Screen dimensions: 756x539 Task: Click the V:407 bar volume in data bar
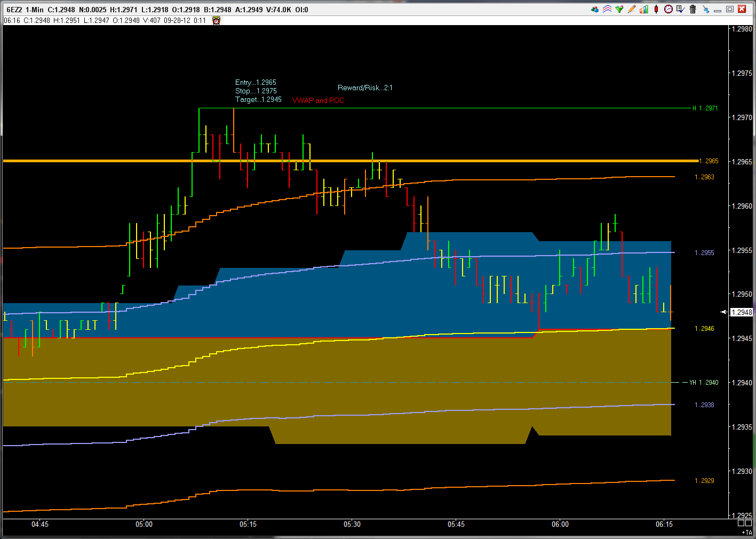pos(152,20)
